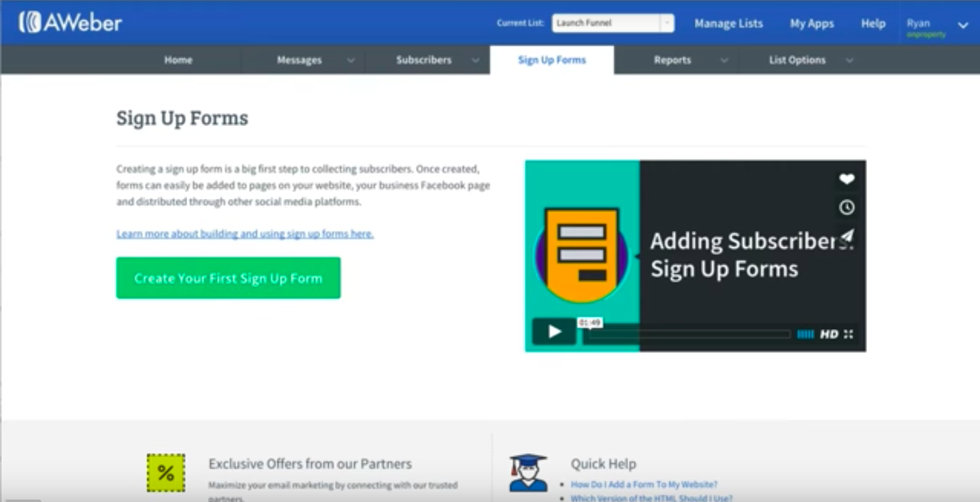Adjust the video volume bars
980x502 pixels.
(x=806, y=334)
